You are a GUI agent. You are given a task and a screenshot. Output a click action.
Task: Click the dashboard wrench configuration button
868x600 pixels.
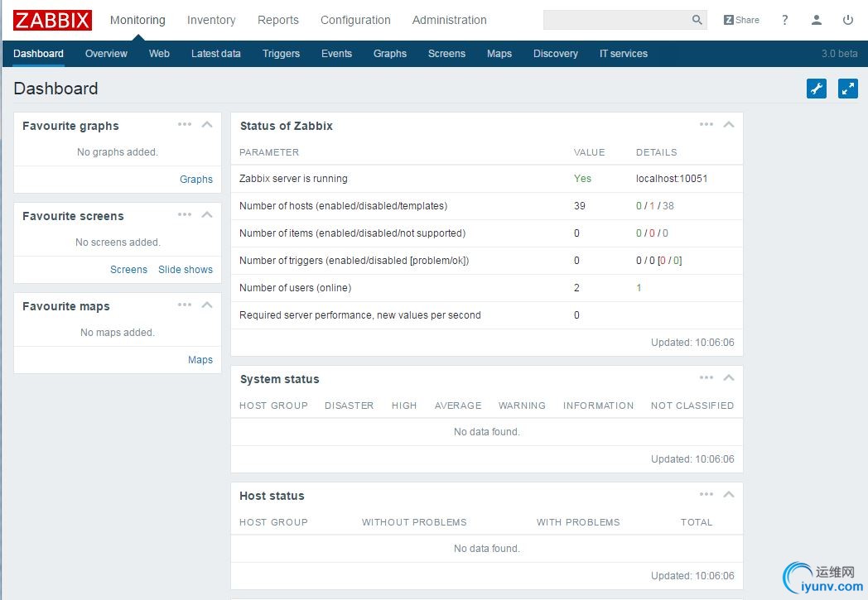click(x=817, y=89)
